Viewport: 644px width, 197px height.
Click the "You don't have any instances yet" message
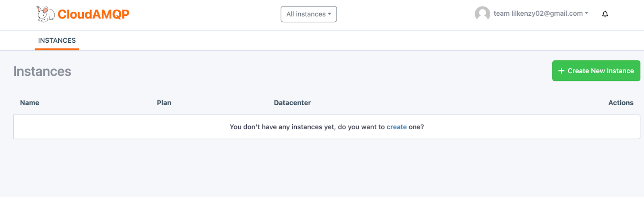pos(326,127)
